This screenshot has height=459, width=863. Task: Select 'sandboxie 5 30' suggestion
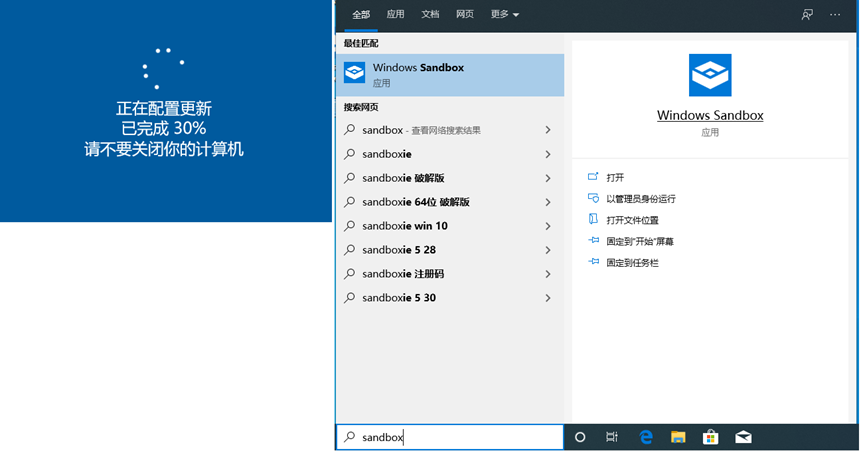(x=398, y=298)
